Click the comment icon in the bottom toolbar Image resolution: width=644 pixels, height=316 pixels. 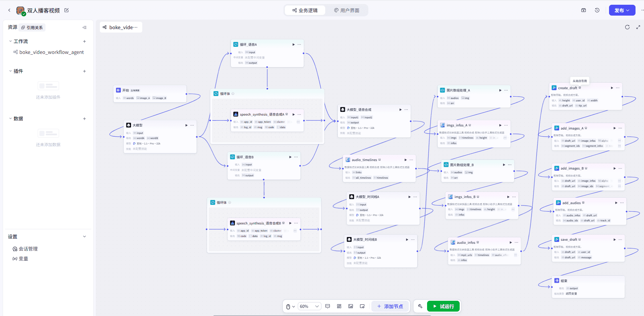point(328,306)
